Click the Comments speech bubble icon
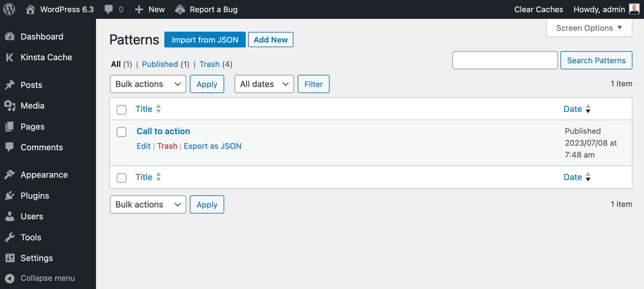Image resolution: width=644 pixels, height=289 pixels. coord(10,147)
